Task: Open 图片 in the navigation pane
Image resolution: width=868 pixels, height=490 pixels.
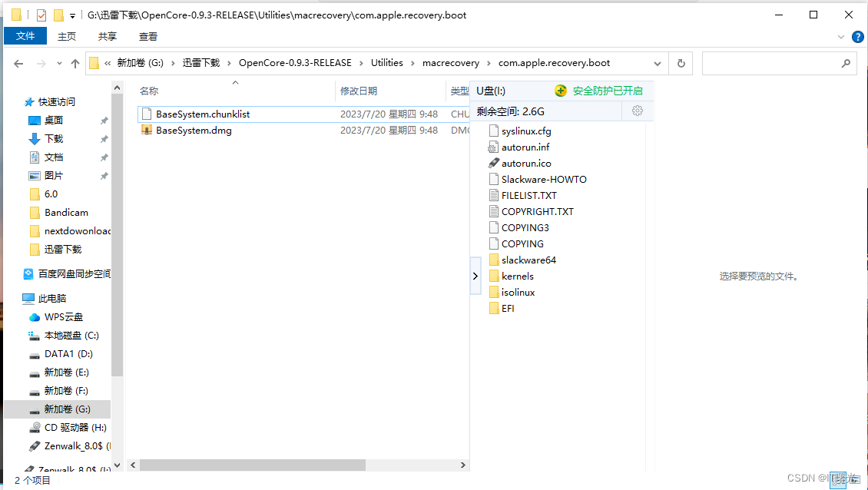Action: 54,176
